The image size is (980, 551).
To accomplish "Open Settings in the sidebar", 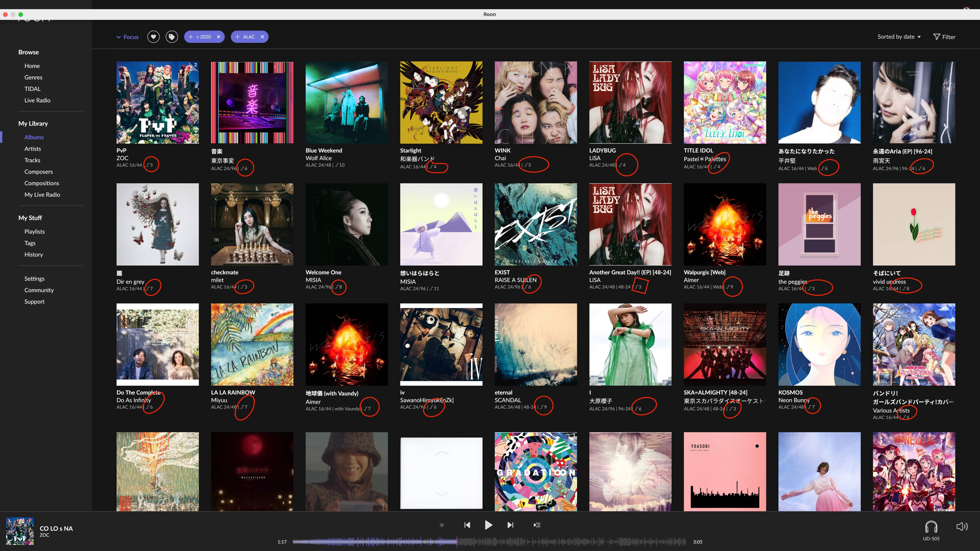I will pos(35,279).
